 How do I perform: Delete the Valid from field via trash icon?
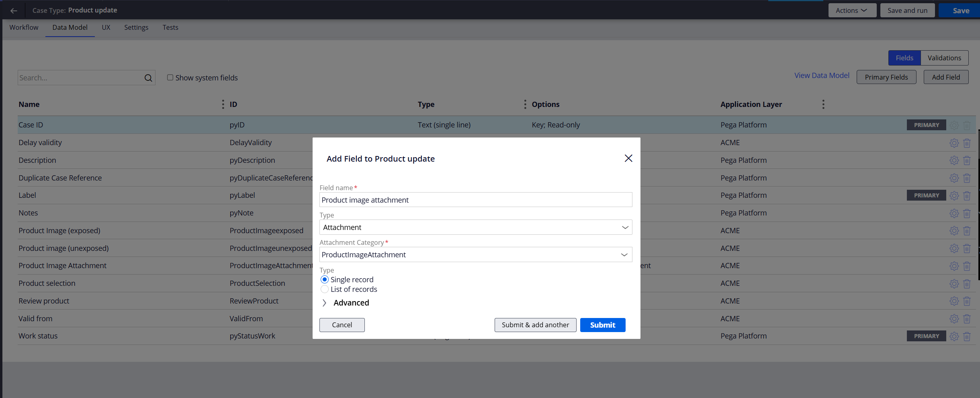click(x=967, y=318)
